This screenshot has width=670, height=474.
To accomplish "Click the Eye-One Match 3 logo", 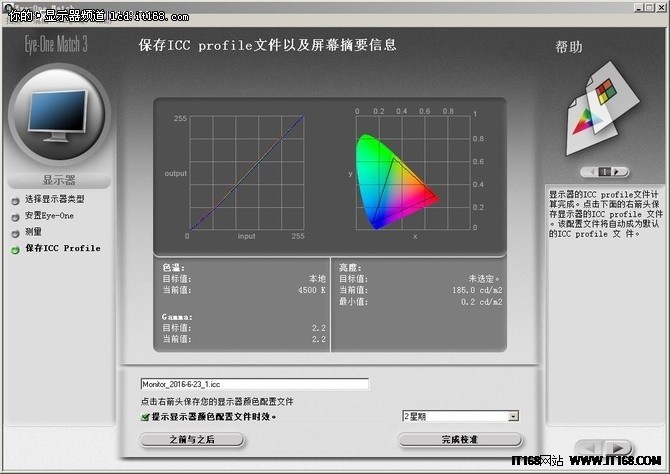I will (x=56, y=44).
